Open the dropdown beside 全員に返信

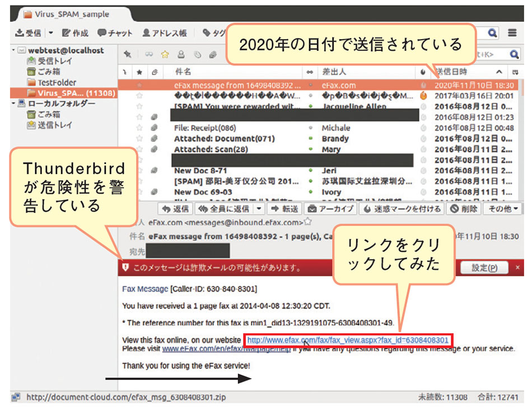[259, 209]
